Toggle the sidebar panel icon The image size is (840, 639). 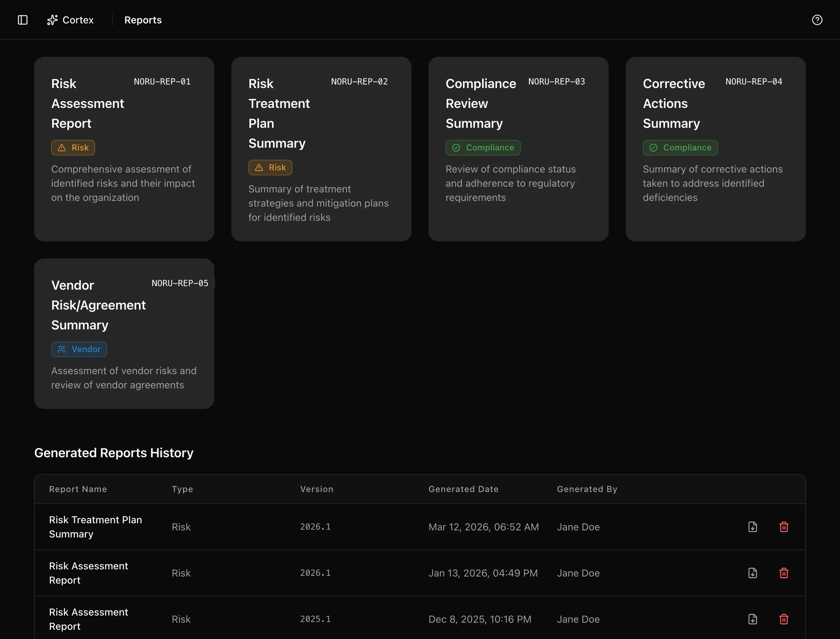click(x=23, y=20)
